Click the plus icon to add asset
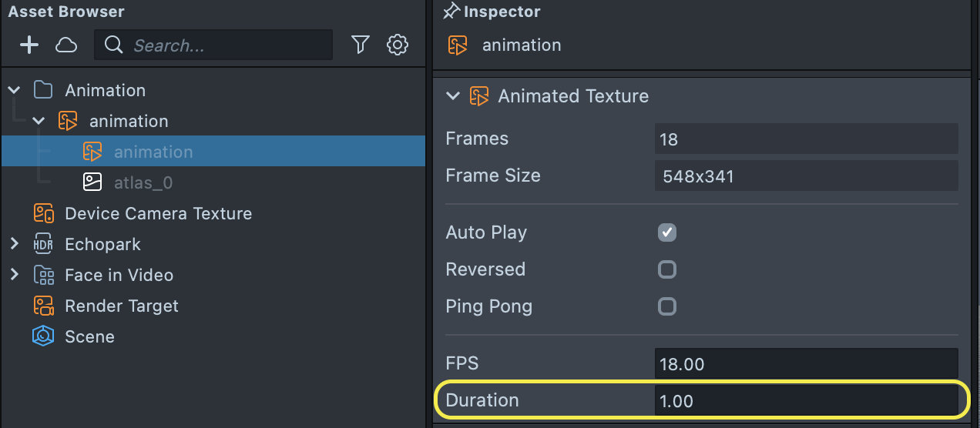This screenshot has height=428, width=980. pos(29,45)
